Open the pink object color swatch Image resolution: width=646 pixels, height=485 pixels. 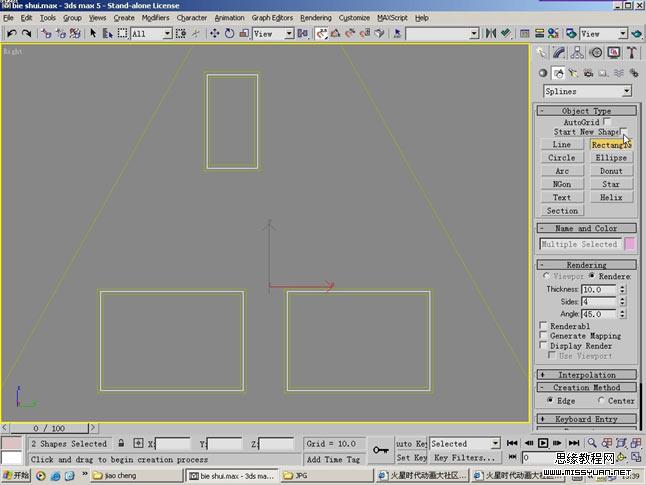[630, 244]
